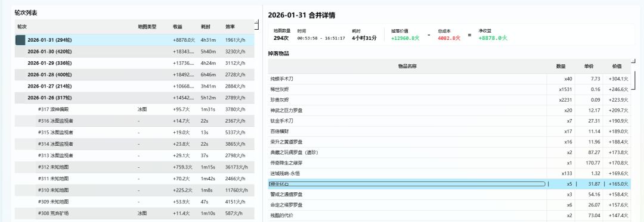644x222 pixels.
Task: Click the +12960.8火 drop value figure
Action: pyautogui.click(x=405, y=38)
